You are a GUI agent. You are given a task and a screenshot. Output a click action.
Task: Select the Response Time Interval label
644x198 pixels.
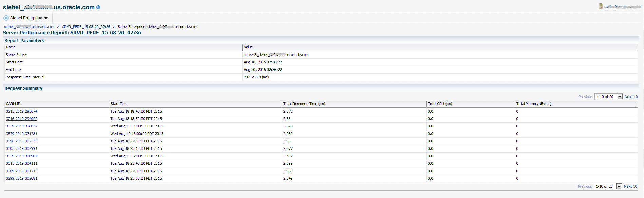point(25,77)
